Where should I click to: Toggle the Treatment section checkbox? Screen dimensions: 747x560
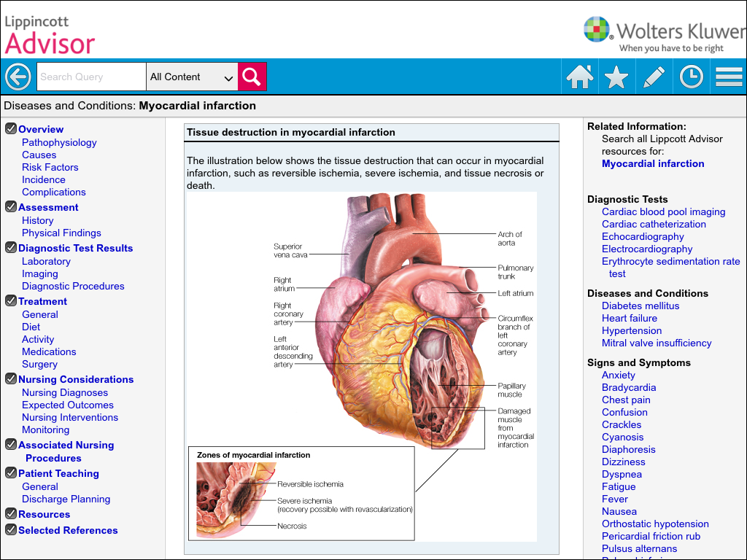pyautogui.click(x=11, y=300)
